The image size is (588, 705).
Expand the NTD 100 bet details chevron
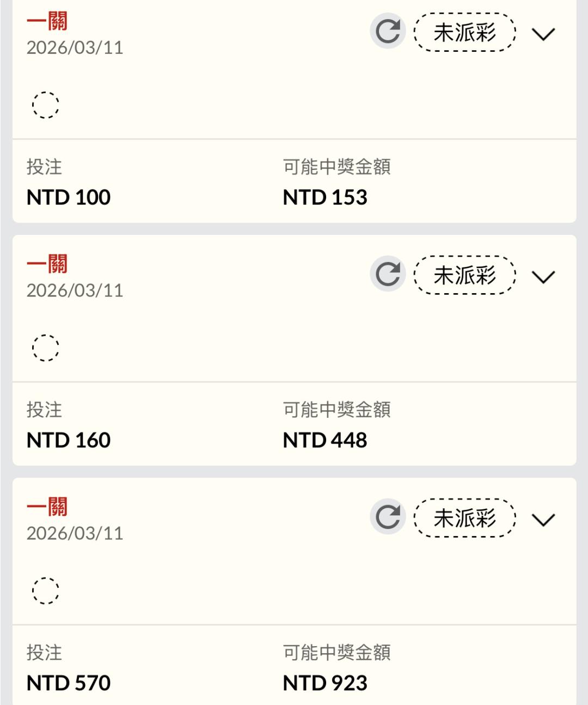543,34
